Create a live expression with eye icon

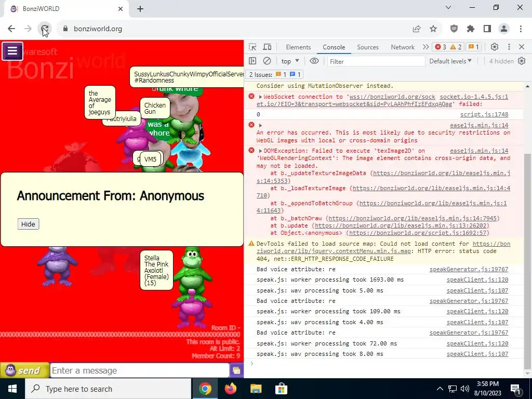tap(314, 61)
